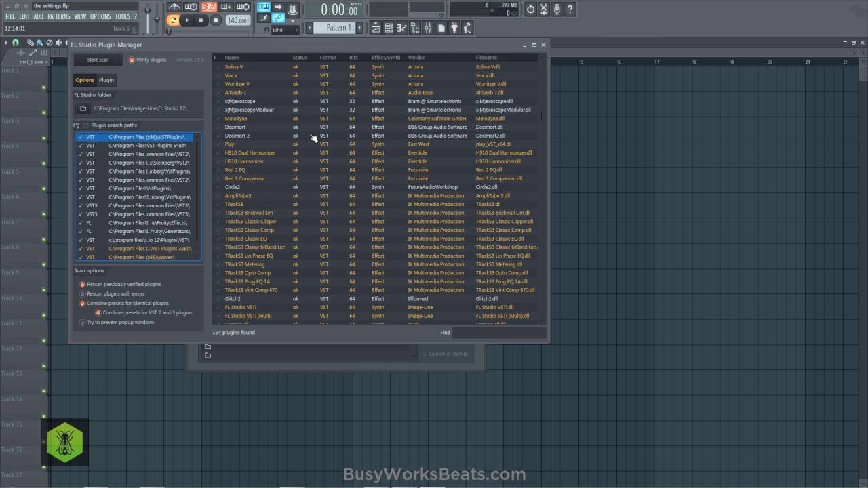868x488 pixels.
Task: Open the playlist view icon
Action: pos(376,28)
